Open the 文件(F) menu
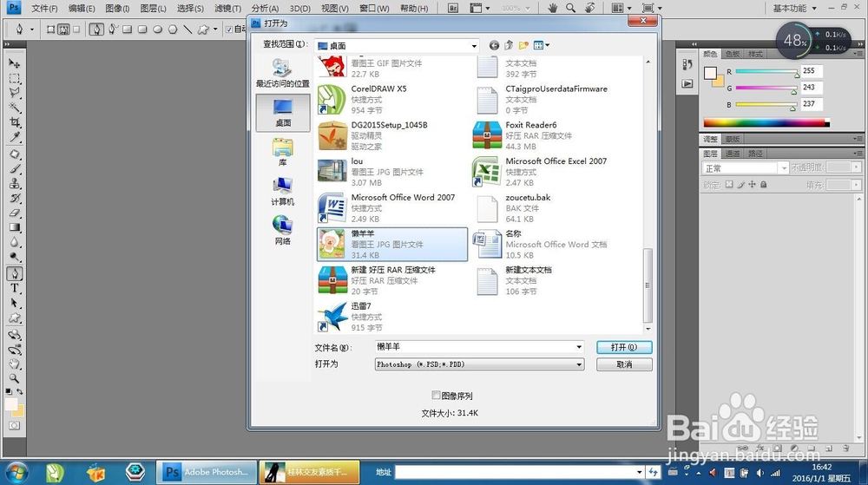The image size is (868, 485). 44,9
